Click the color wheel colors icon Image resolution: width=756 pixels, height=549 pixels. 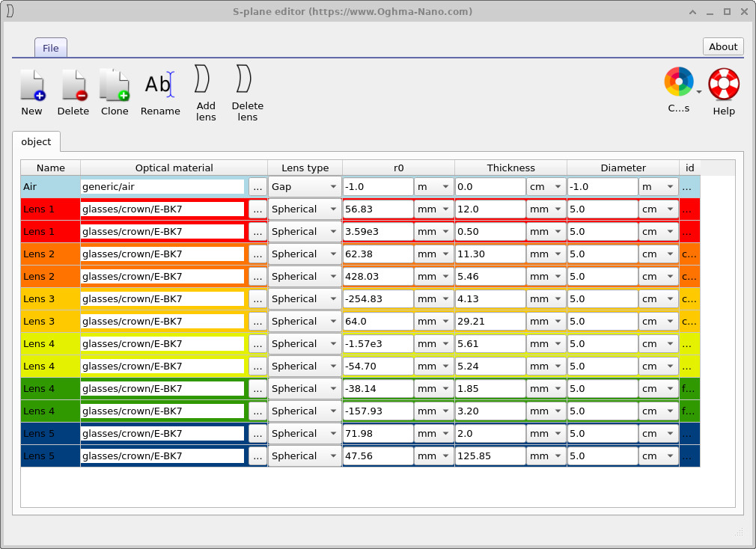pyautogui.click(x=678, y=82)
